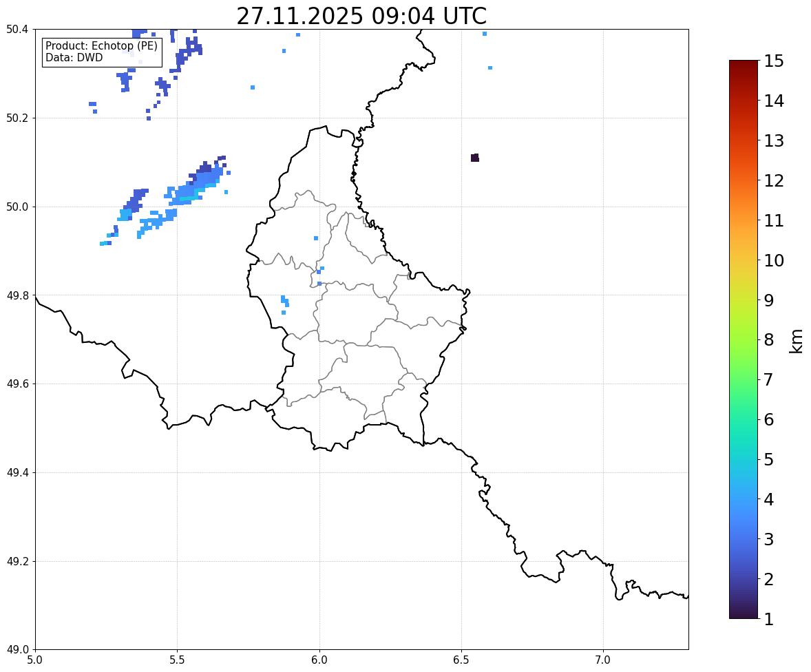This screenshot has width=811, height=672.
Task: Click the colorbar tick label '4'
Action: point(769,499)
